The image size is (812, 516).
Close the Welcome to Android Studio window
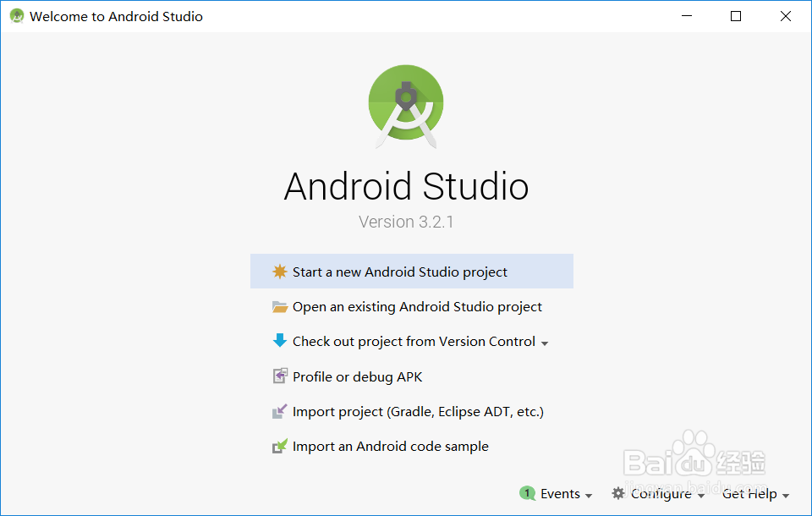point(785,16)
